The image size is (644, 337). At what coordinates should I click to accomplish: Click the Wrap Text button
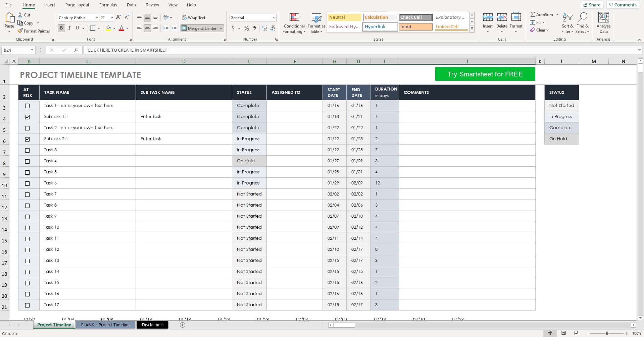pos(194,17)
